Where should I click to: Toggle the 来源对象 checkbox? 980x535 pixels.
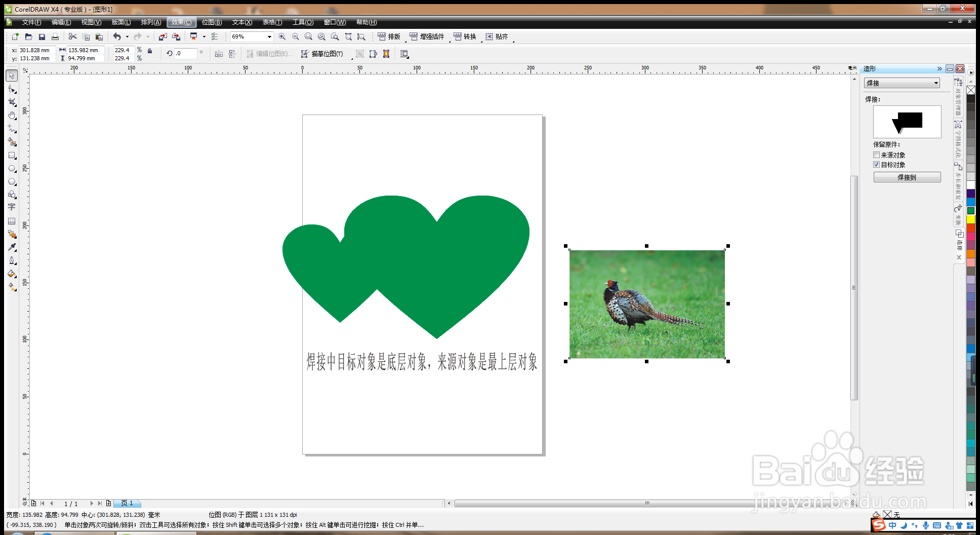pos(876,155)
